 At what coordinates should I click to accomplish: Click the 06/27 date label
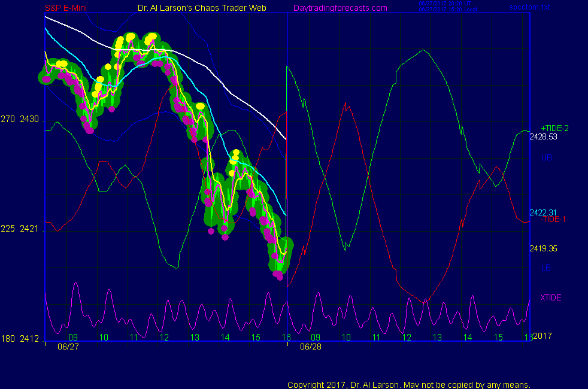point(68,347)
